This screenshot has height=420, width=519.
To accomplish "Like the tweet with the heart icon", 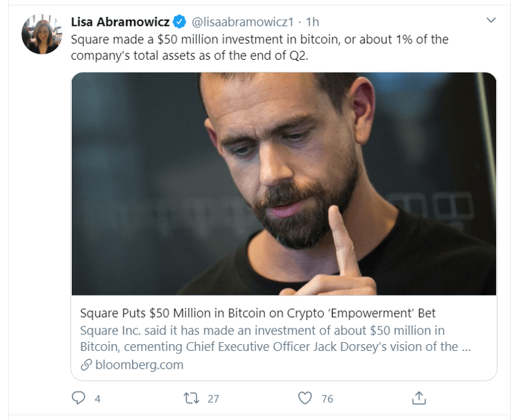I will (306, 398).
